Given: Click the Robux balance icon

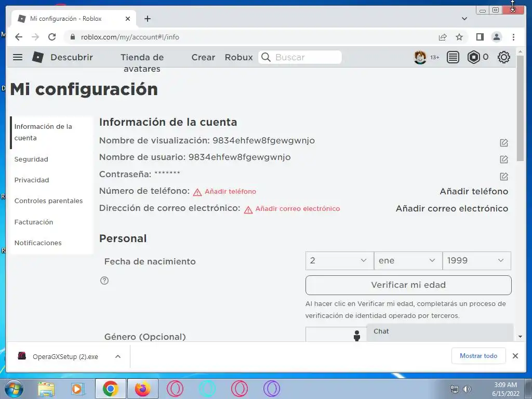Looking at the screenshot, I should (474, 57).
